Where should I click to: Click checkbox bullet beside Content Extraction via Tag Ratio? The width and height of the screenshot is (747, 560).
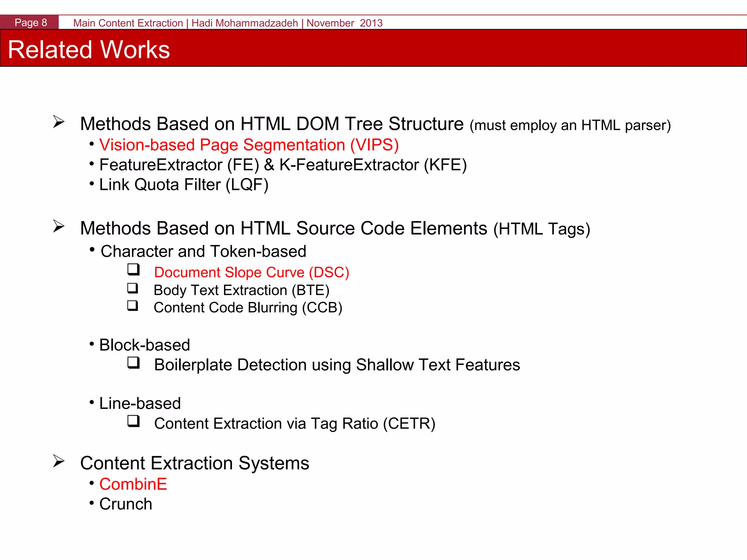click(133, 421)
